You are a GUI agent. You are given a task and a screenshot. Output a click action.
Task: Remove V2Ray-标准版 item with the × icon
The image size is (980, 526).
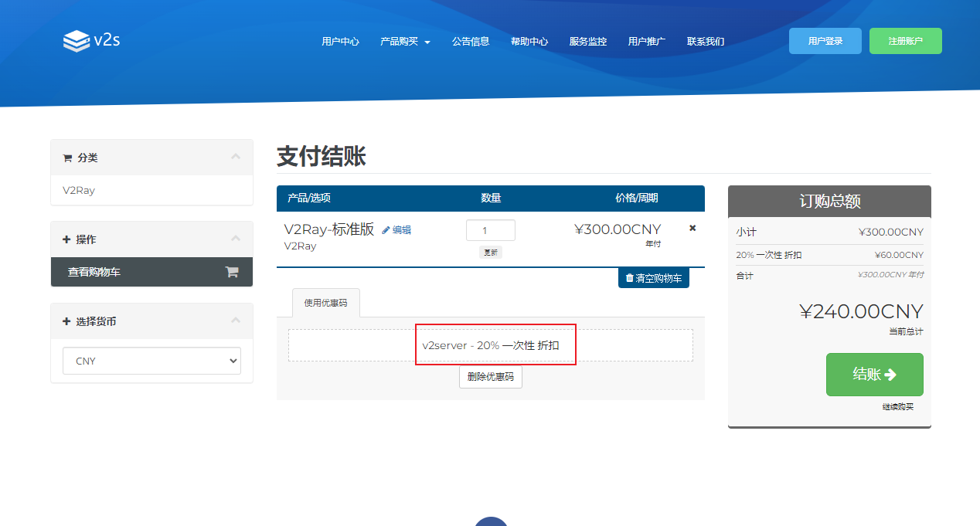[692, 228]
